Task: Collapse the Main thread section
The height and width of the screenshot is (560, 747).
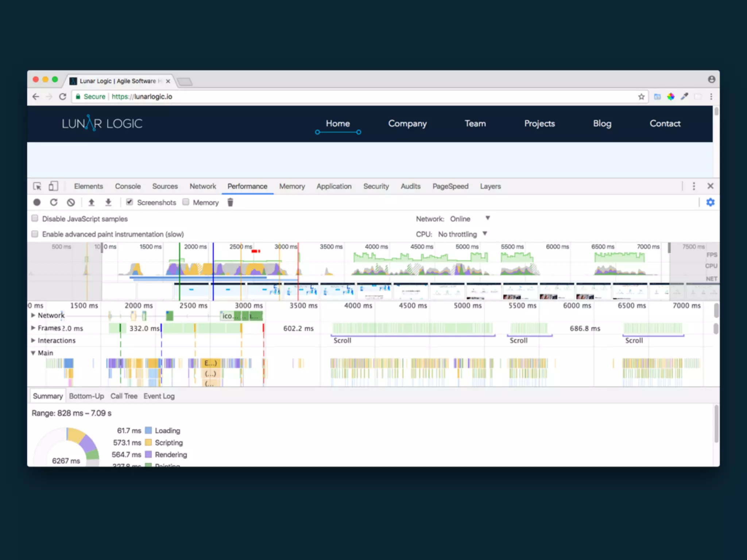Action: tap(33, 353)
